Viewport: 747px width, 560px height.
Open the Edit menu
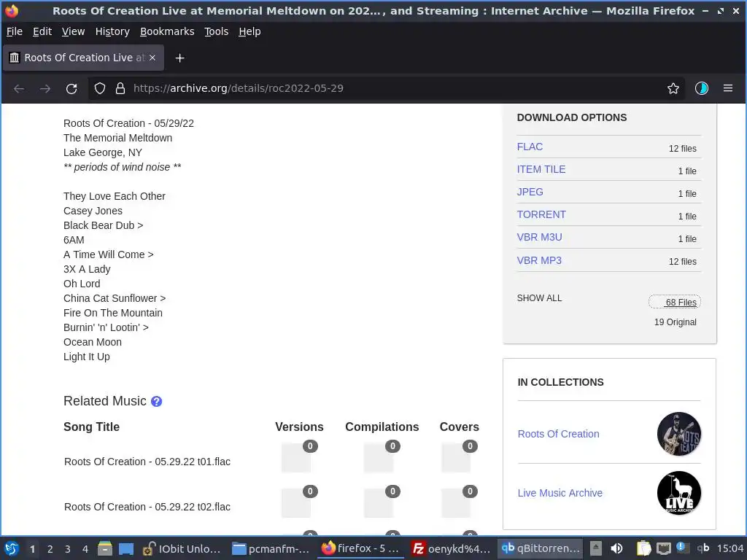click(42, 31)
